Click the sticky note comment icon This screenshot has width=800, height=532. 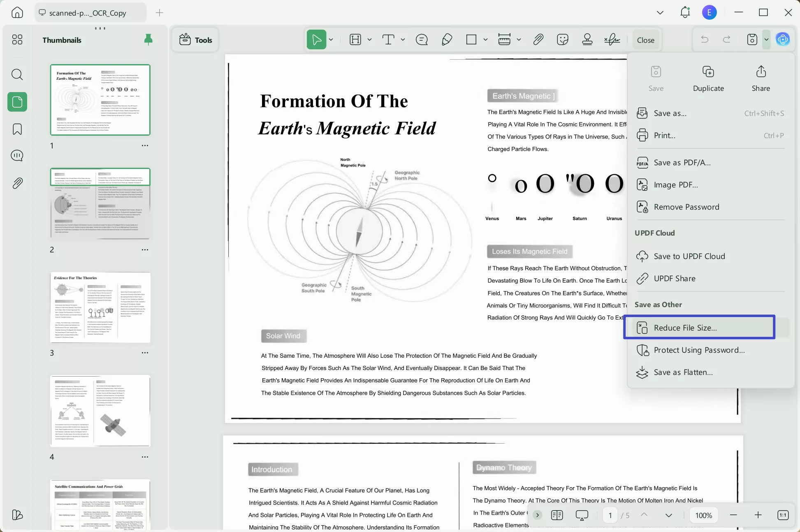click(x=422, y=40)
